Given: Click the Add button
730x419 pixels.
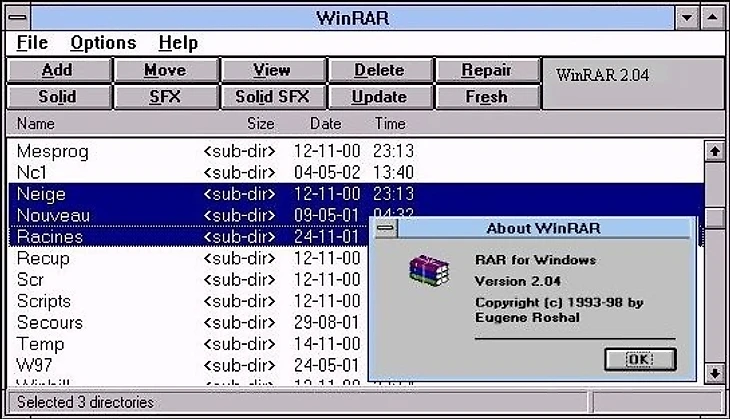Looking at the screenshot, I should (59, 70).
